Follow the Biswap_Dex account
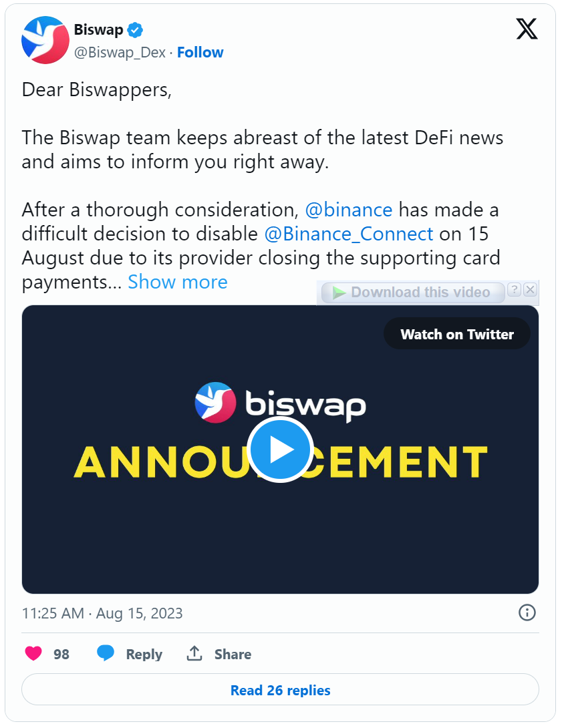This screenshot has height=728, width=562. coord(200,52)
